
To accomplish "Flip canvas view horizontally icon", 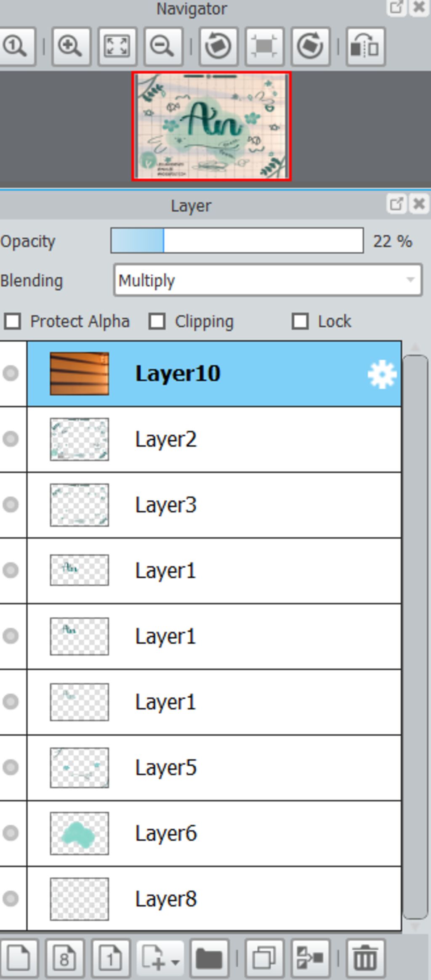I will (x=365, y=46).
